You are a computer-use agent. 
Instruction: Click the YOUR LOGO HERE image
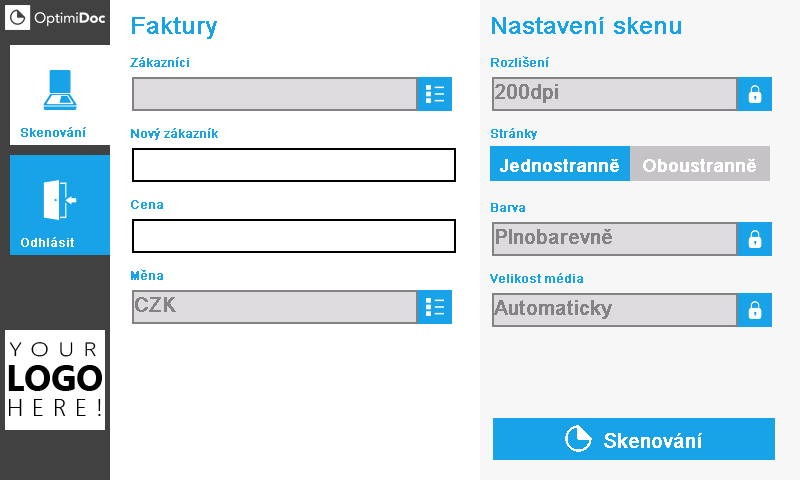(x=55, y=380)
